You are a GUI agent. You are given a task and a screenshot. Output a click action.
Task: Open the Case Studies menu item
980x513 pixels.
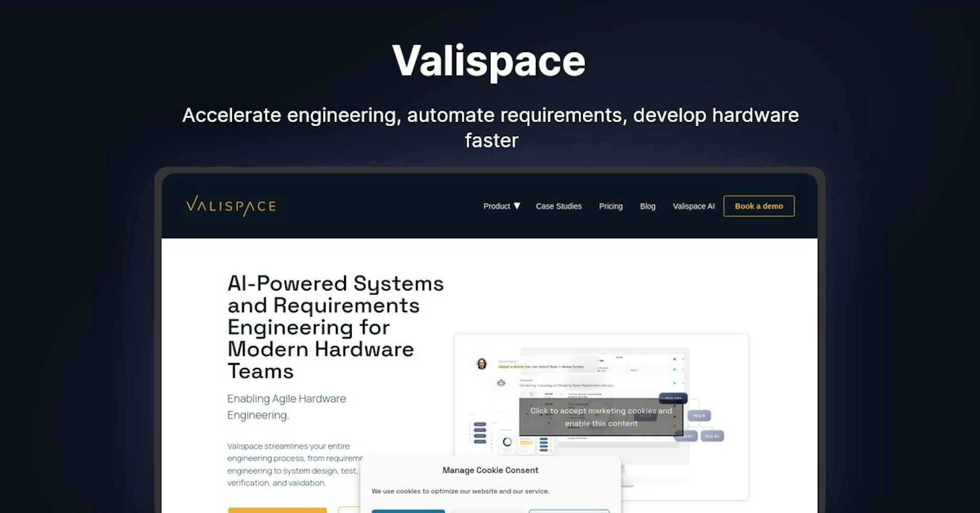[558, 206]
